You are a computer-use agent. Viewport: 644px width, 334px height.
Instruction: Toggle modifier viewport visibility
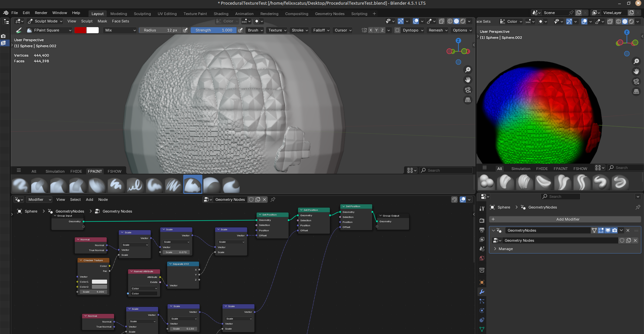(608, 230)
